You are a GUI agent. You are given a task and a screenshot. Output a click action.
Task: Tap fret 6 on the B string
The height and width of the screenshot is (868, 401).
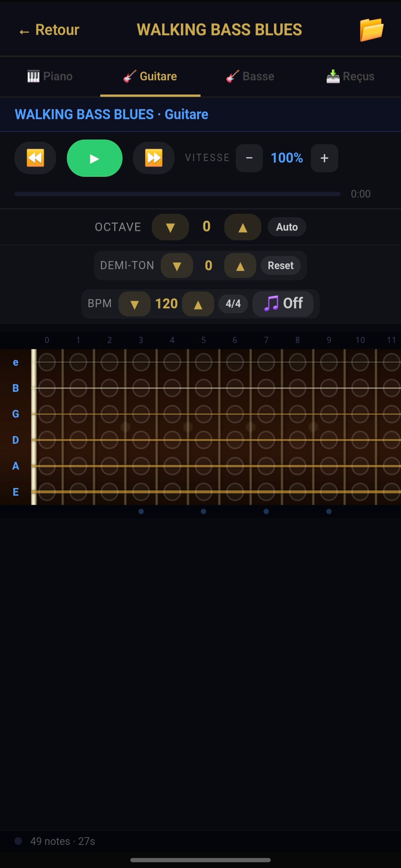235,388
